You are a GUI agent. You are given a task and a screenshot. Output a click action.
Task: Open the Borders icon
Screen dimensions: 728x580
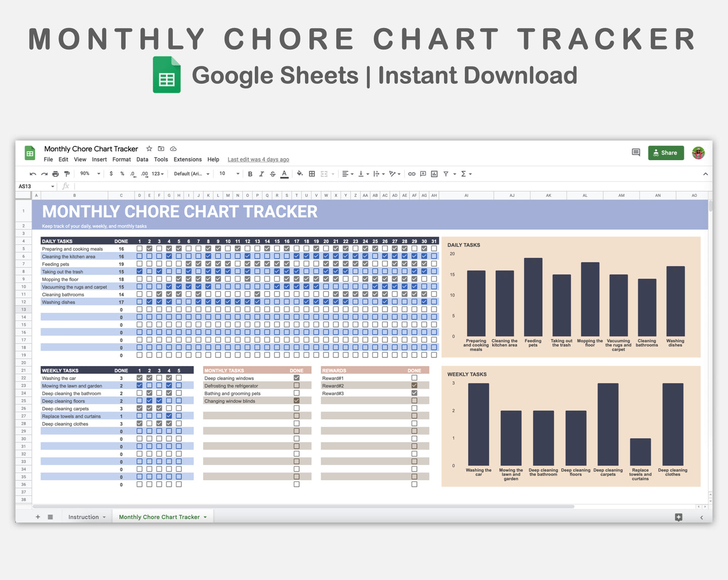click(311, 174)
